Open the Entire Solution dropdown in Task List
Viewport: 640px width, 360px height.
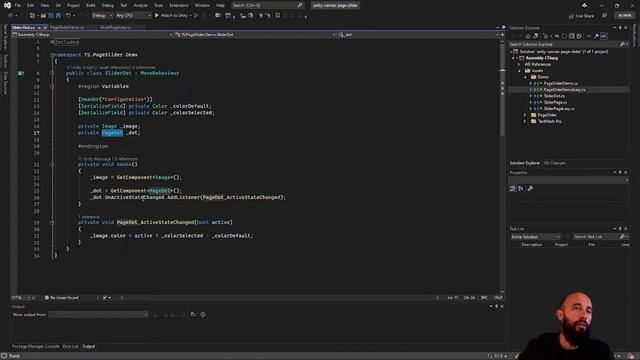(x=535, y=237)
